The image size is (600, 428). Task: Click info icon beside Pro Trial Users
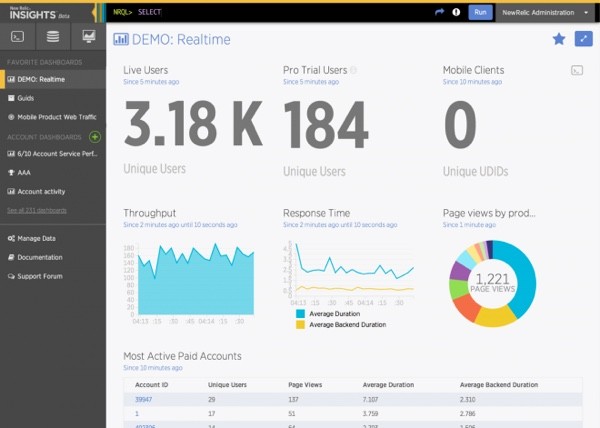tap(354, 70)
